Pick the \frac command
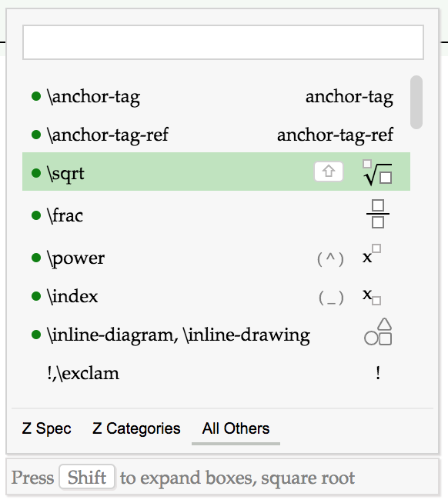 216,215
